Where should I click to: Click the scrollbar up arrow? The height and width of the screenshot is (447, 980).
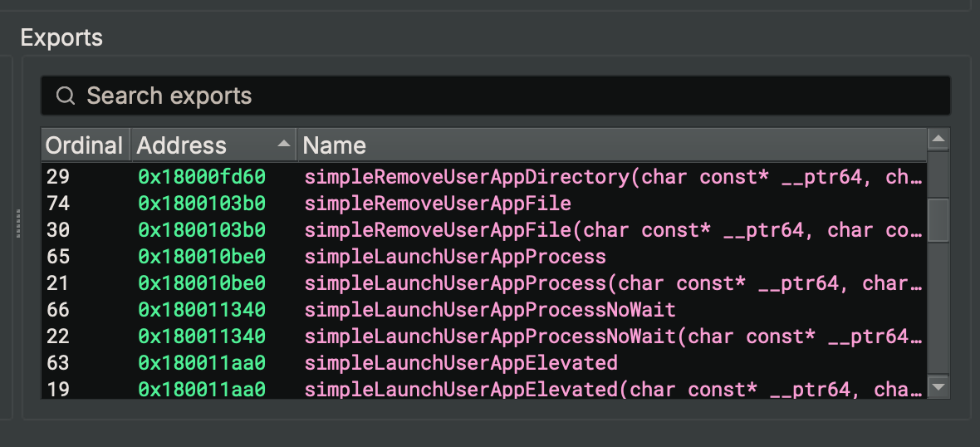938,139
